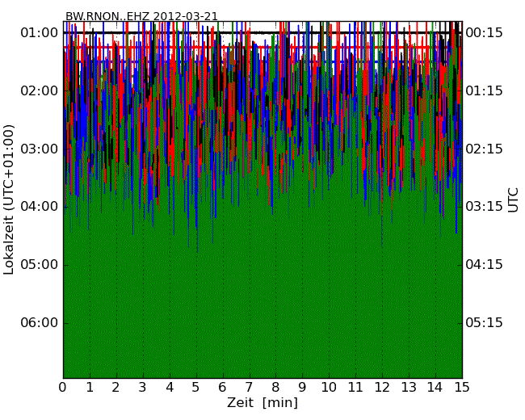Pick the x-axis tick label 3
525x420 pixels.
143,388
